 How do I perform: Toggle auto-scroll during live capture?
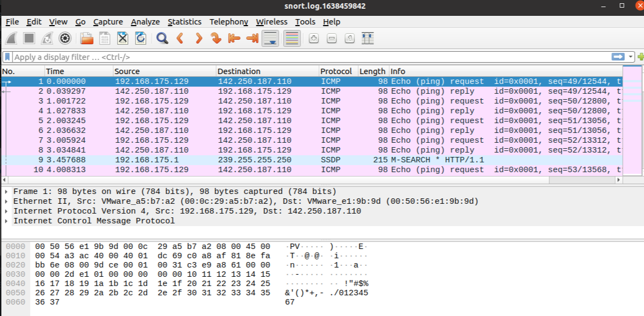coord(271,38)
